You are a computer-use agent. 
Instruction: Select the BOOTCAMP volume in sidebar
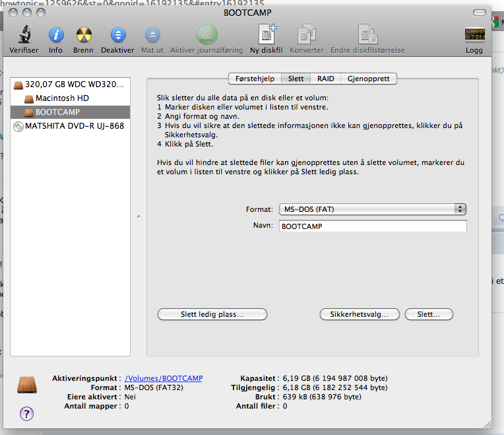click(x=70, y=112)
